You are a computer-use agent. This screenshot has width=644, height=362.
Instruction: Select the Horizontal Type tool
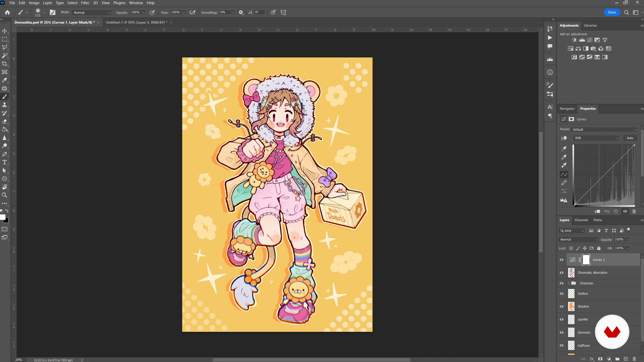[5, 162]
